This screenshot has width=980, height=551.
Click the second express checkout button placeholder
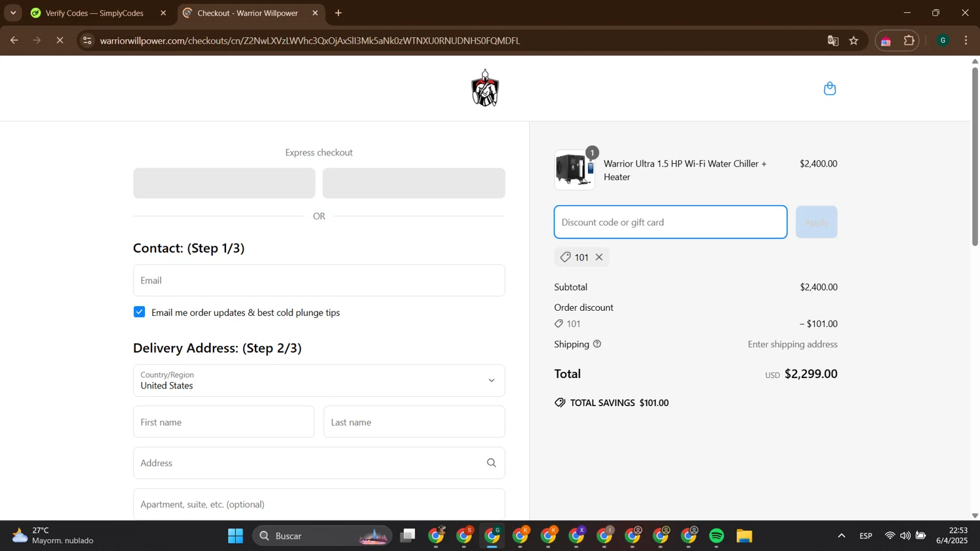click(x=414, y=183)
